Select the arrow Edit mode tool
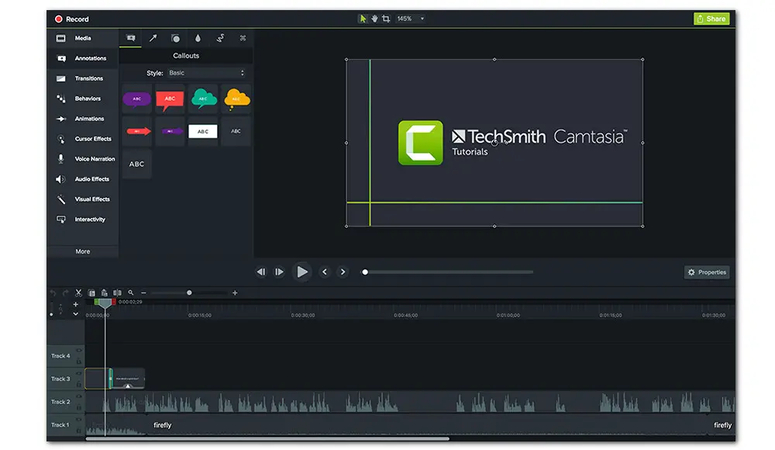The image size is (775, 450). (363, 19)
